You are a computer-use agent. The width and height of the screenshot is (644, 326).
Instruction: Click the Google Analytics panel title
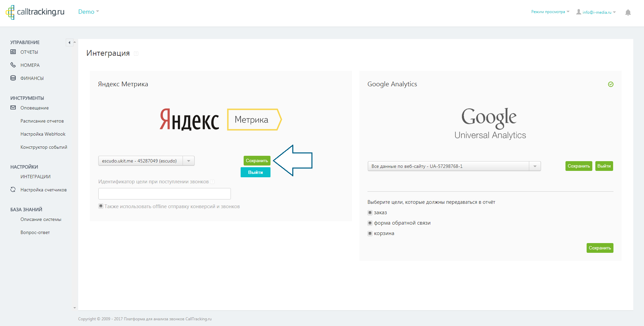pyautogui.click(x=392, y=84)
